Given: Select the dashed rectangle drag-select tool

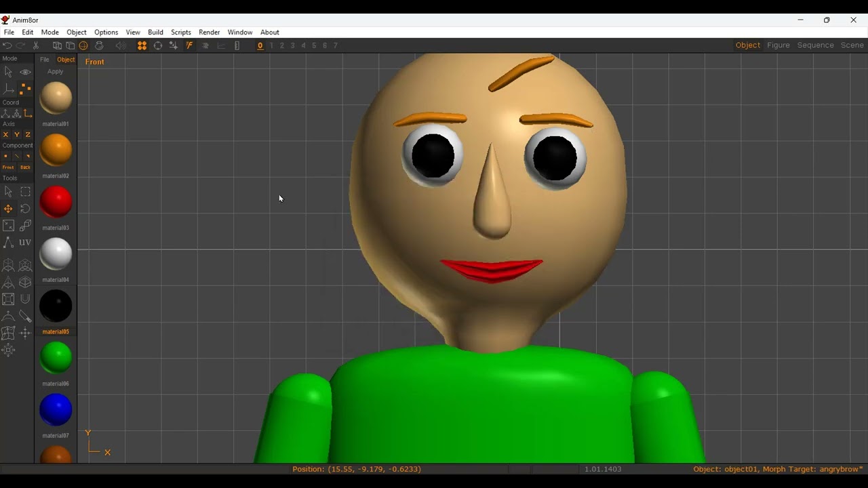Looking at the screenshot, I should pyautogui.click(x=25, y=192).
